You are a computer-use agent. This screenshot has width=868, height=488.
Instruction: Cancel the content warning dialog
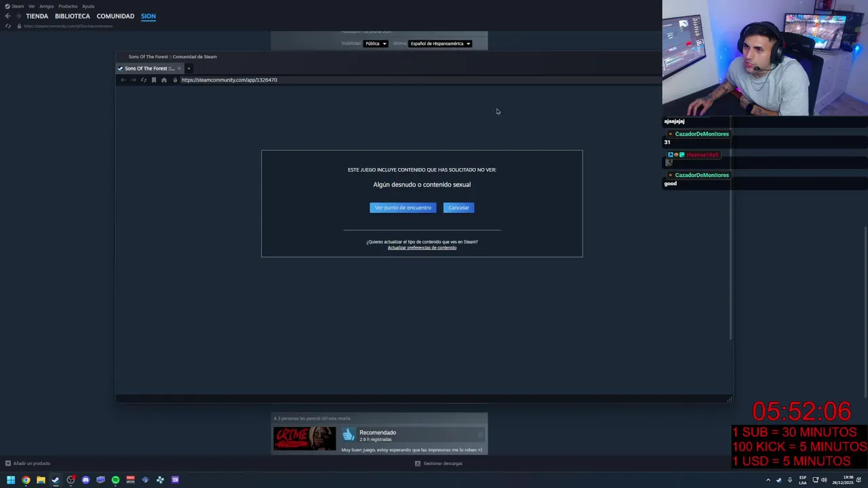coord(458,207)
